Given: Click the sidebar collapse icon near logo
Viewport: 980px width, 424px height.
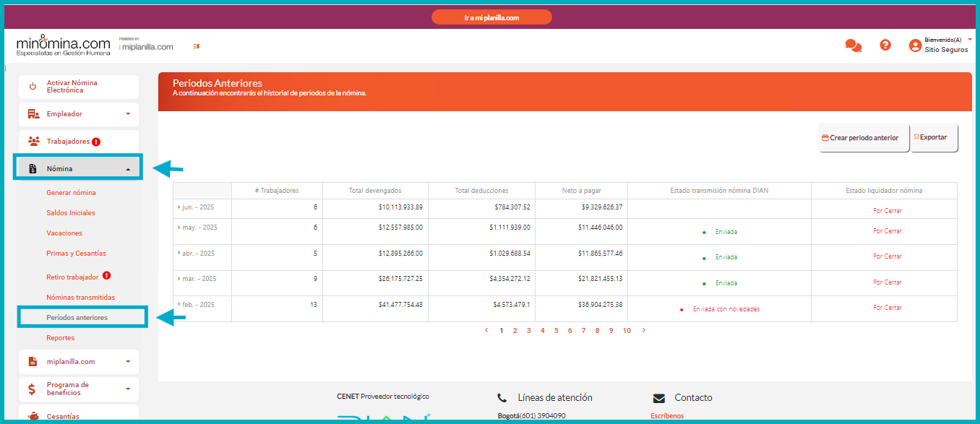Looking at the screenshot, I should tap(196, 46).
